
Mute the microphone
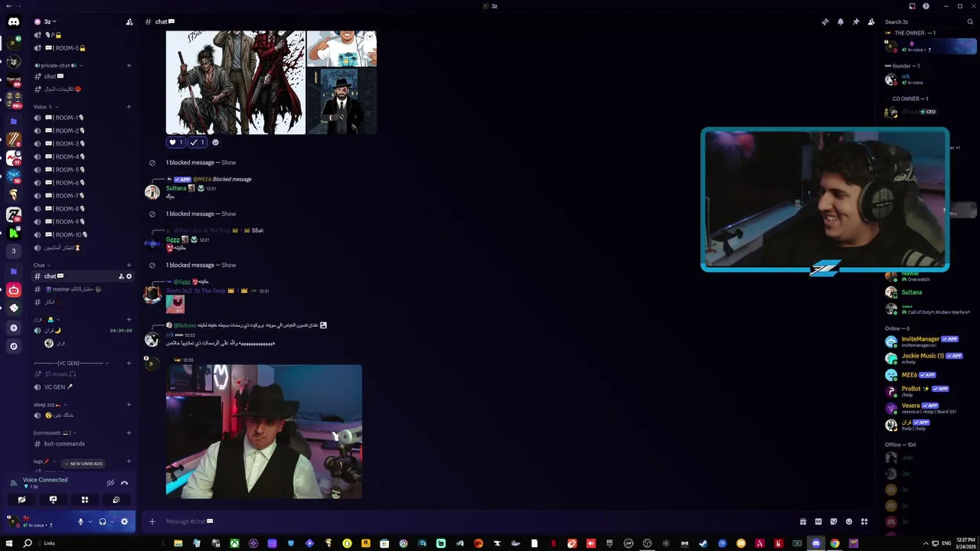tap(80, 521)
